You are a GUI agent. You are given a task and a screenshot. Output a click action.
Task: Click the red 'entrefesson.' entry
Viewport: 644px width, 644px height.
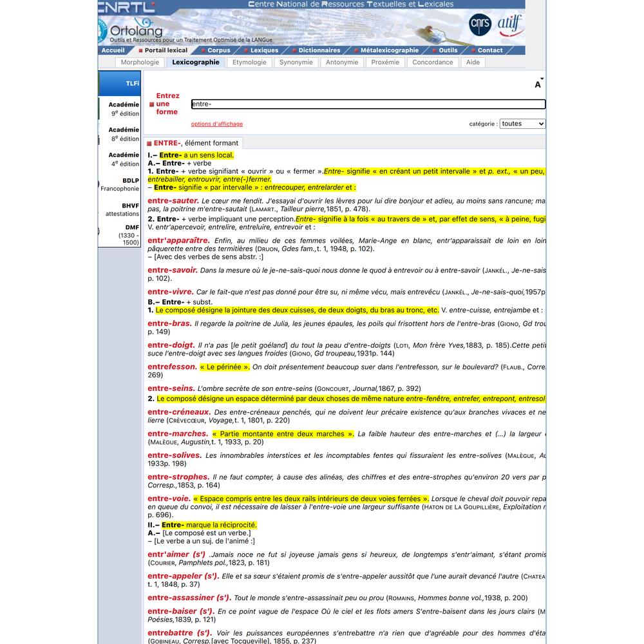click(172, 367)
